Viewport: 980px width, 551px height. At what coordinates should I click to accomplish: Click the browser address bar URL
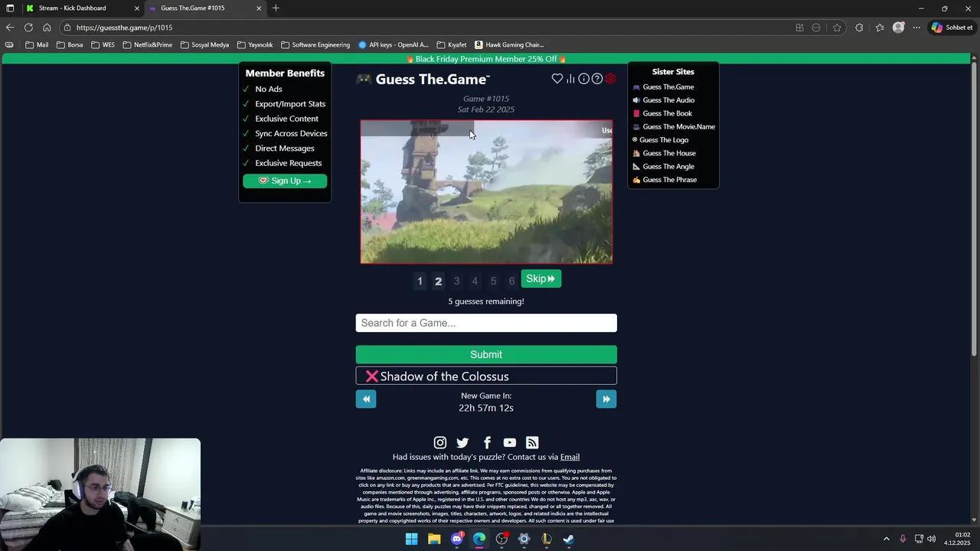tap(124, 28)
